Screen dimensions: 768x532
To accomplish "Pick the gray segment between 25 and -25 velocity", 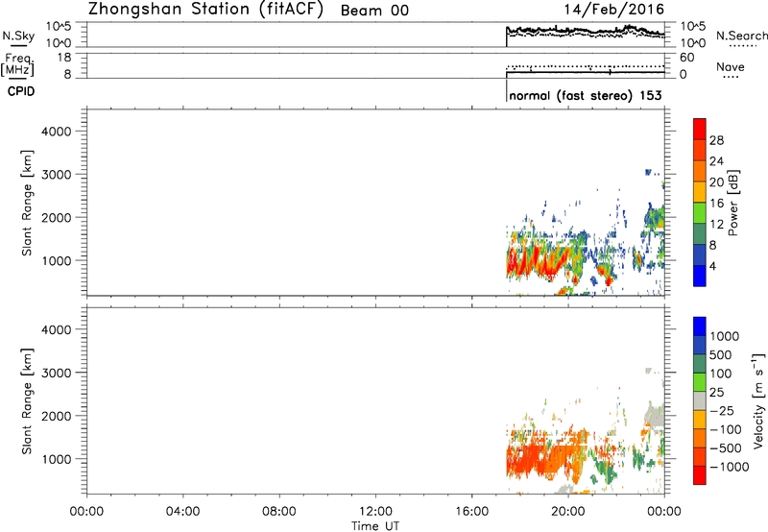I will pyautogui.click(x=700, y=400).
